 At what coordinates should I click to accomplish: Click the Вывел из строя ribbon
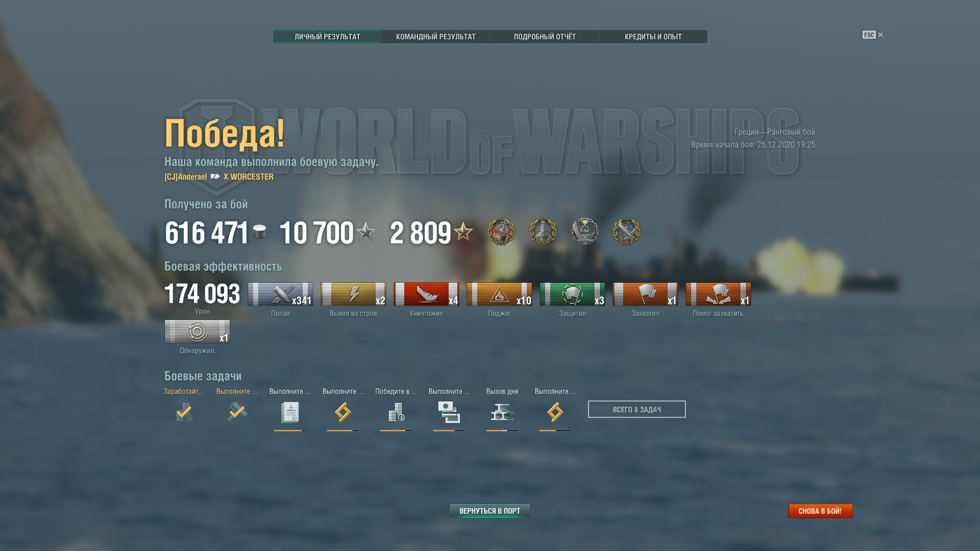coord(353,294)
